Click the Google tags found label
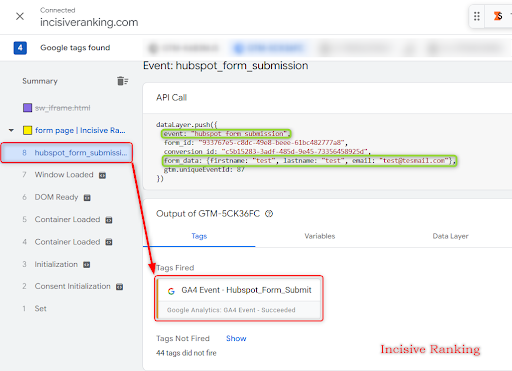 tap(75, 48)
